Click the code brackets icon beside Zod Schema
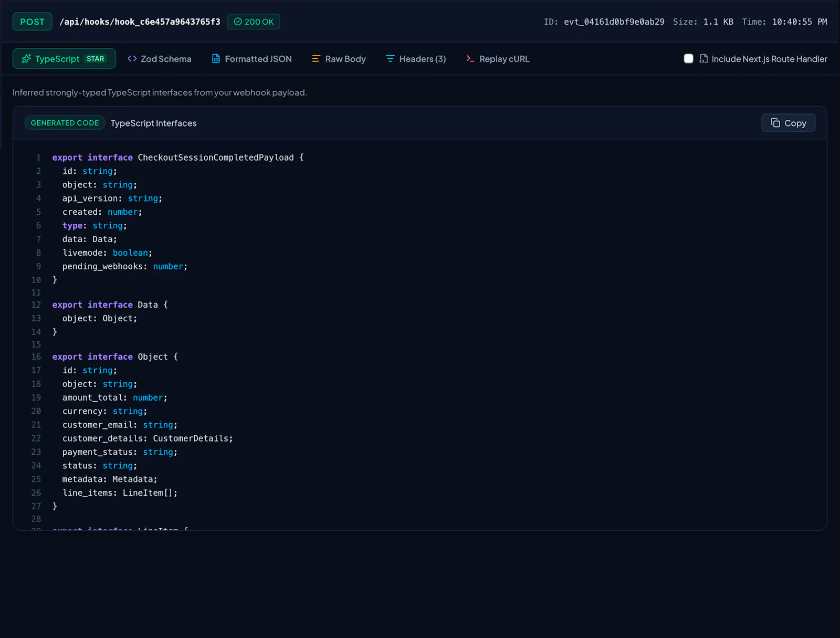 (x=132, y=59)
